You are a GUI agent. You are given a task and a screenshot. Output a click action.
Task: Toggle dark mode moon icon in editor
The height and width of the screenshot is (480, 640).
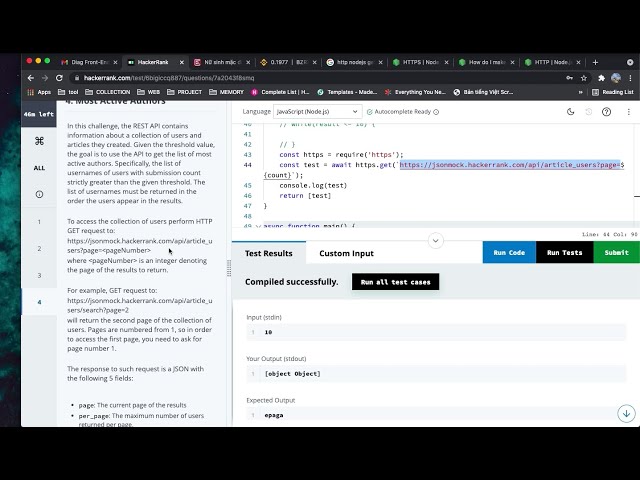click(571, 111)
